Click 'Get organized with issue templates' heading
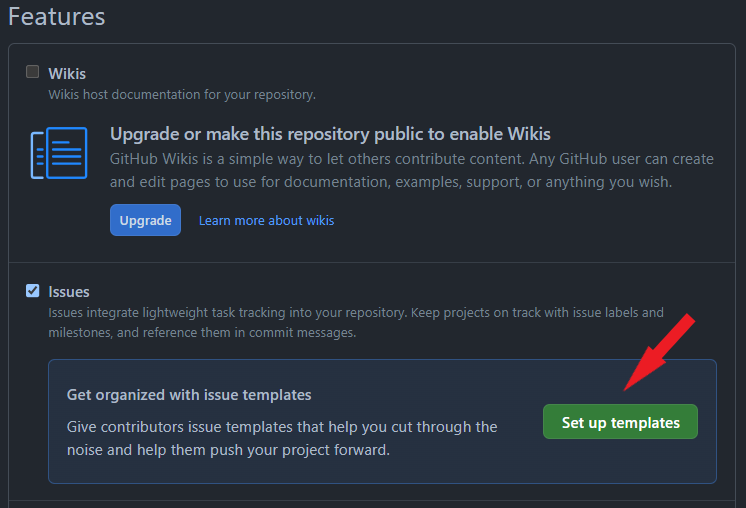The image size is (746, 508). click(x=189, y=394)
